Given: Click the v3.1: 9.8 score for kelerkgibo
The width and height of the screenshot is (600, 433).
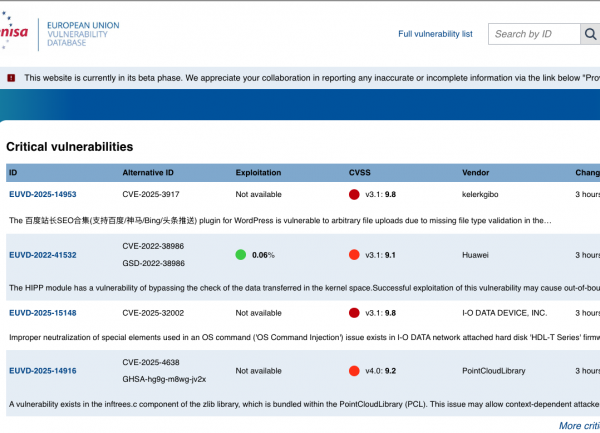Looking at the screenshot, I should (x=380, y=194).
